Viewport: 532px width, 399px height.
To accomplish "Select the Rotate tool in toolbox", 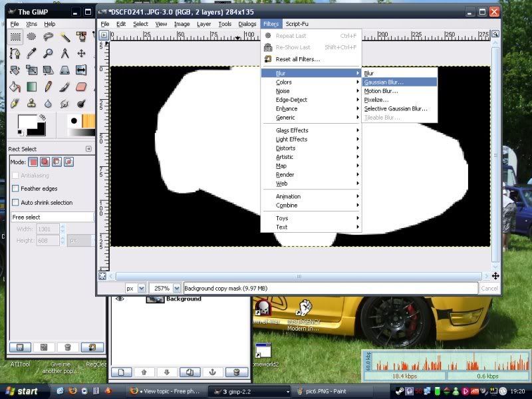I will (15, 70).
